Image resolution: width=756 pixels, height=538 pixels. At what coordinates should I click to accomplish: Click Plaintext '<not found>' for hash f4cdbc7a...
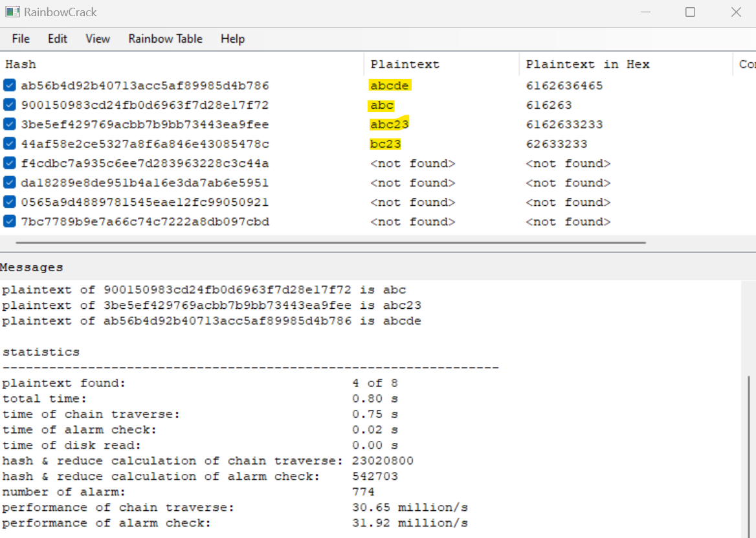tap(413, 163)
